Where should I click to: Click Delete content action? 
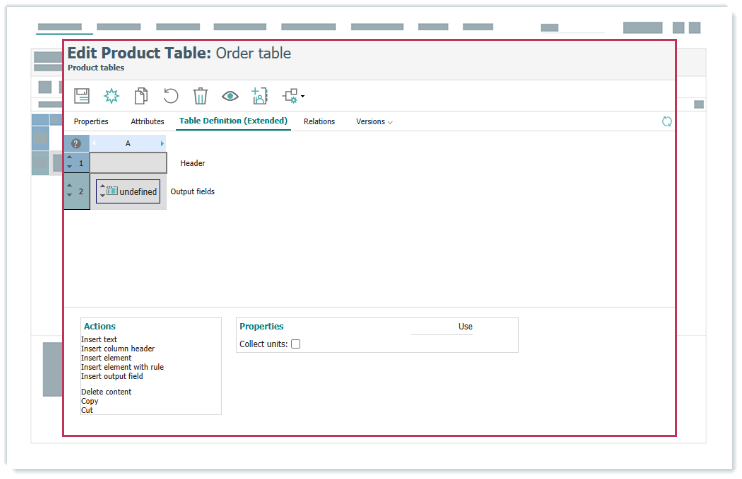click(x=106, y=392)
